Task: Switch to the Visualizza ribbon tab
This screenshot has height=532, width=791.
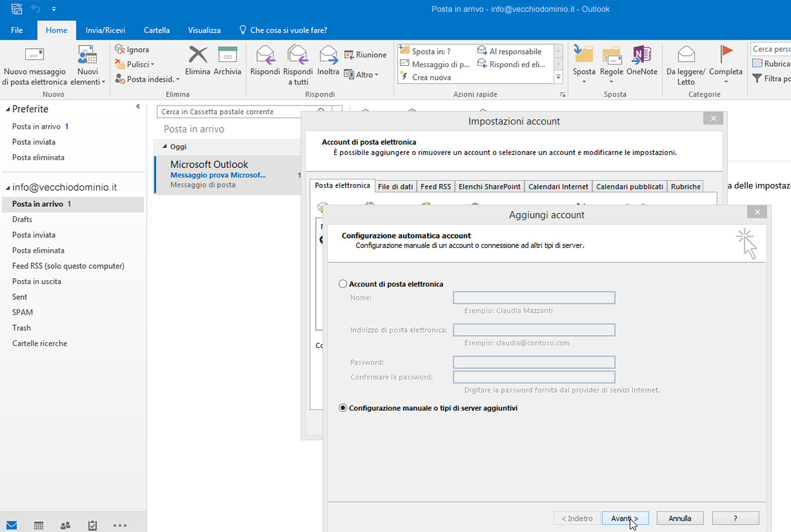Action: [x=204, y=30]
